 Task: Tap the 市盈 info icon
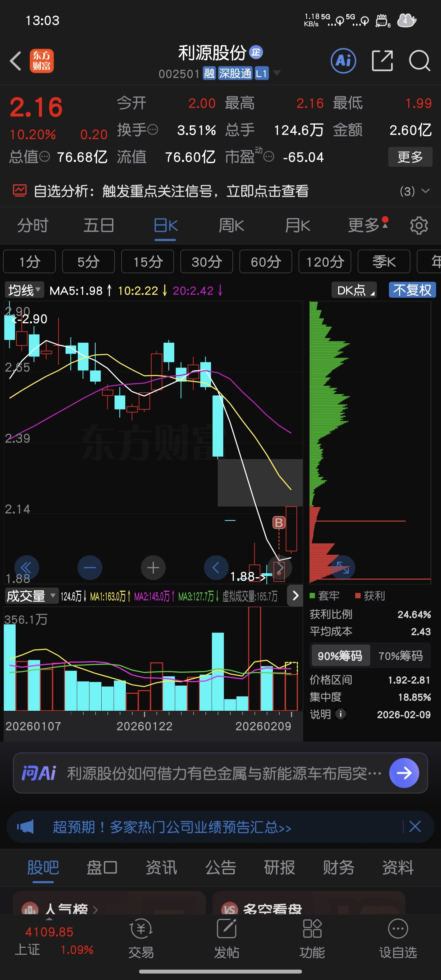(x=269, y=157)
